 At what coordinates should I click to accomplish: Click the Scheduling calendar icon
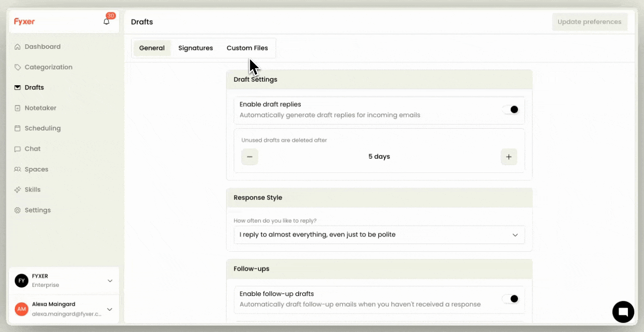click(18, 128)
